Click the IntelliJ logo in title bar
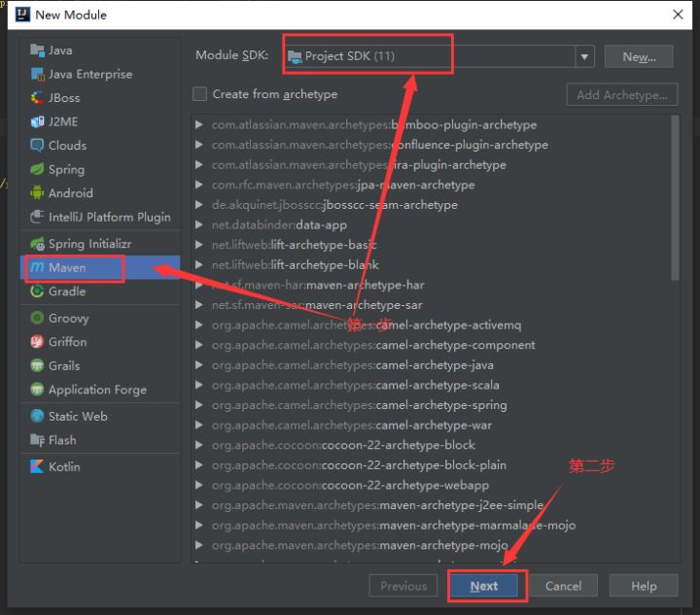 tap(22, 15)
